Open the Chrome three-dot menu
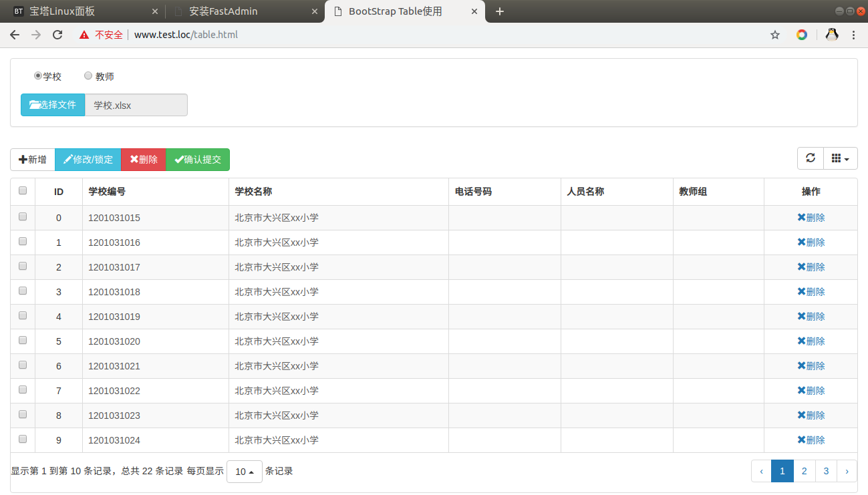The image size is (868, 495). 853,34
